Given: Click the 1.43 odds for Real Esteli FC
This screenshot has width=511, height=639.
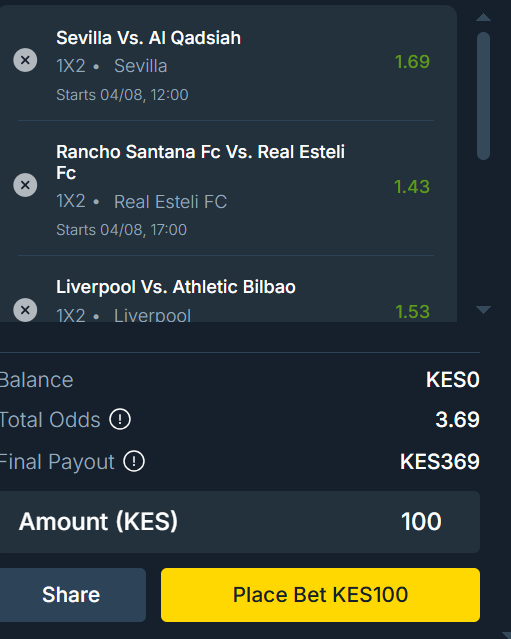Looking at the screenshot, I should (x=412, y=187).
